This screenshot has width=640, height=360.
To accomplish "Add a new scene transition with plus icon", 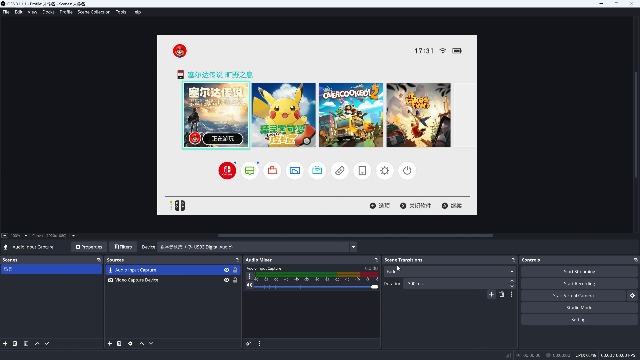I will (x=491, y=294).
